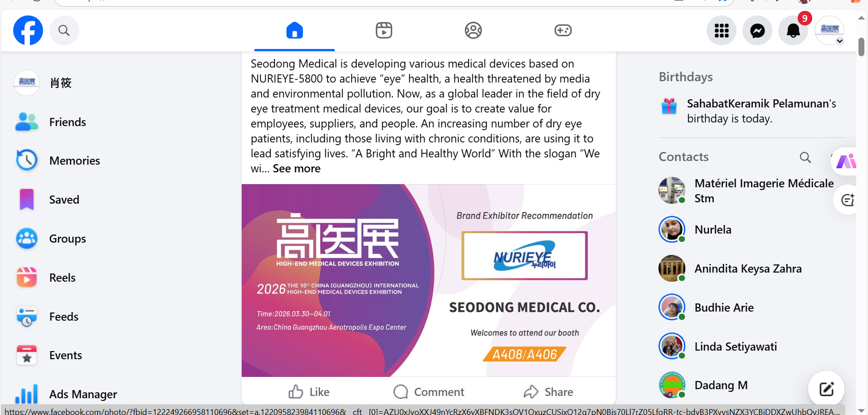
Task: Open the Facebook search magnifier
Action: click(x=64, y=30)
